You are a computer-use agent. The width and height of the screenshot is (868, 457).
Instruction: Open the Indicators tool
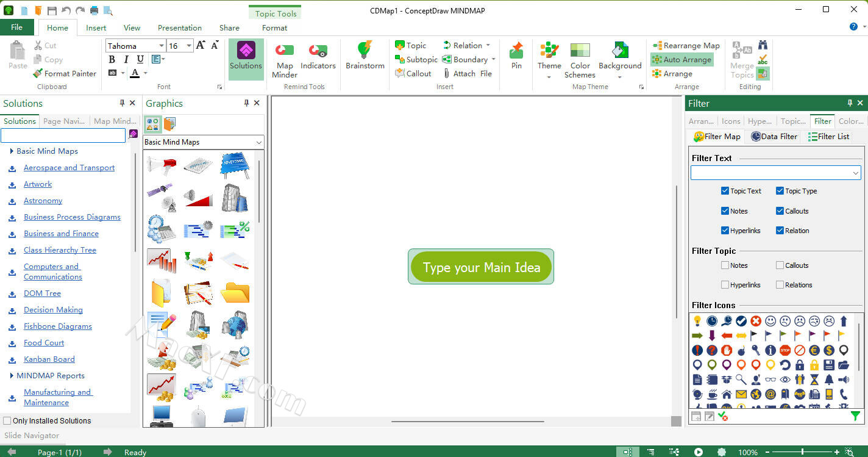click(x=318, y=52)
